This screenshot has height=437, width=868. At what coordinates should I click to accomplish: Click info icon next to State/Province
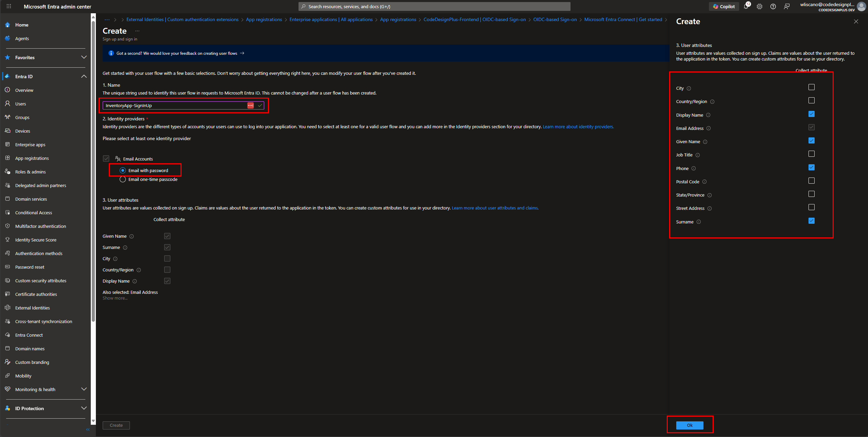point(710,195)
